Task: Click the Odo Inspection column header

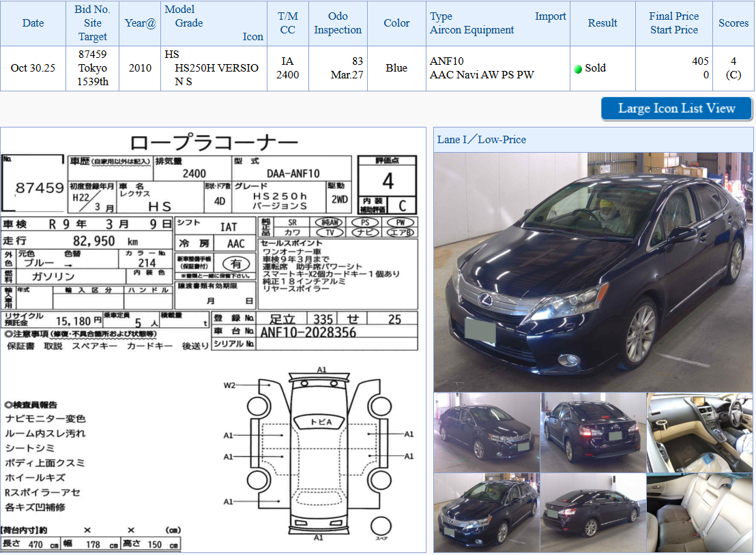Action: pyautogui.click(x=338, y=23)
